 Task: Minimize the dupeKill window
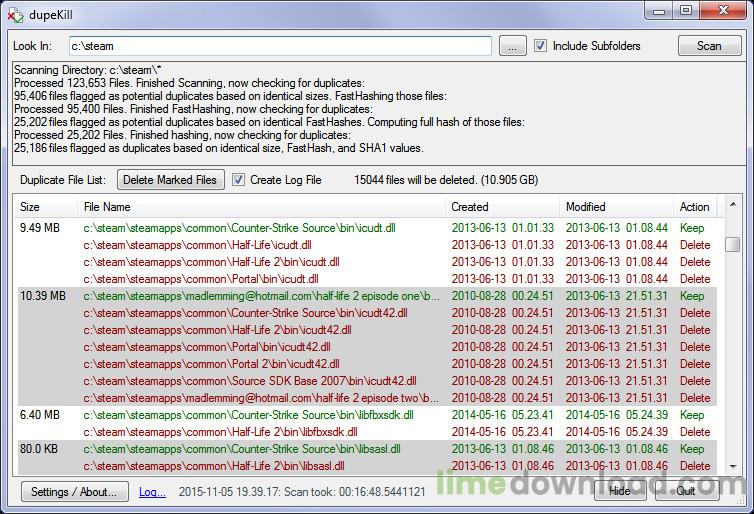[659, 11]
